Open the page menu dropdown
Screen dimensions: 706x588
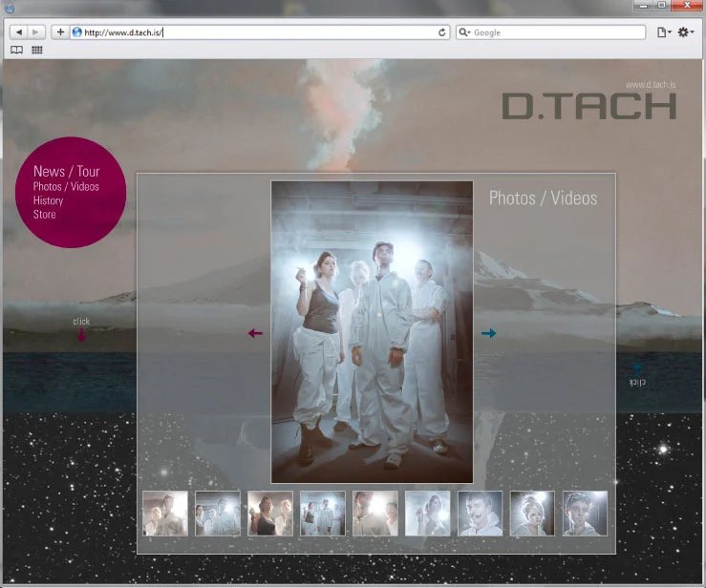664,32
